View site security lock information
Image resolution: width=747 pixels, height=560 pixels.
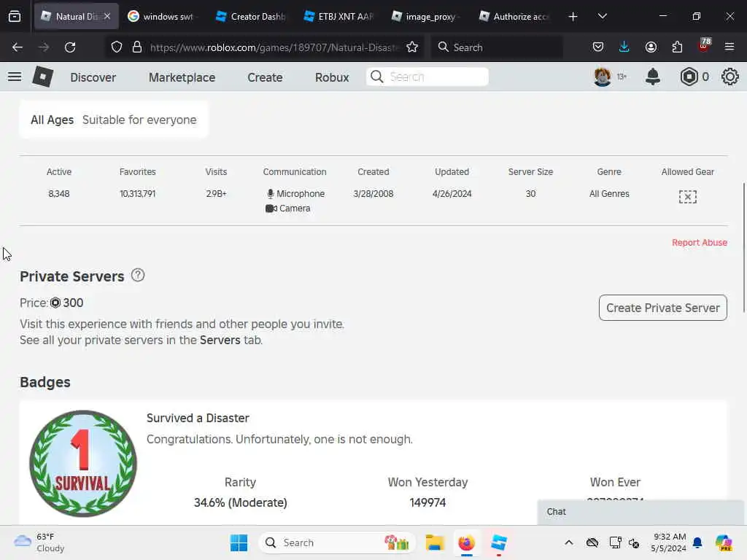[x=137, y=47]
